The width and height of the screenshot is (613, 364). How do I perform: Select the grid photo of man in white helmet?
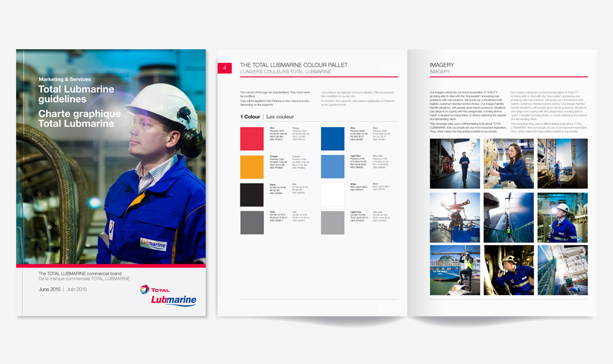click(563, 217)
